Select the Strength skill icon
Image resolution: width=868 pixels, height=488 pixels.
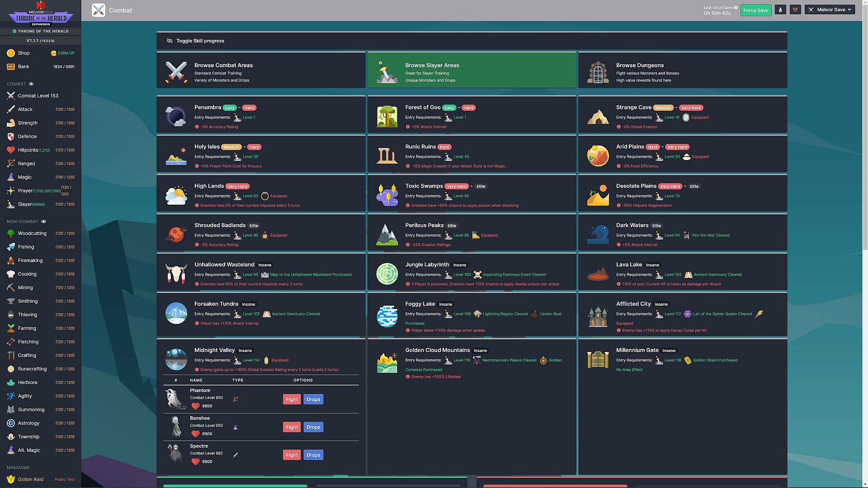click(11, 123)
